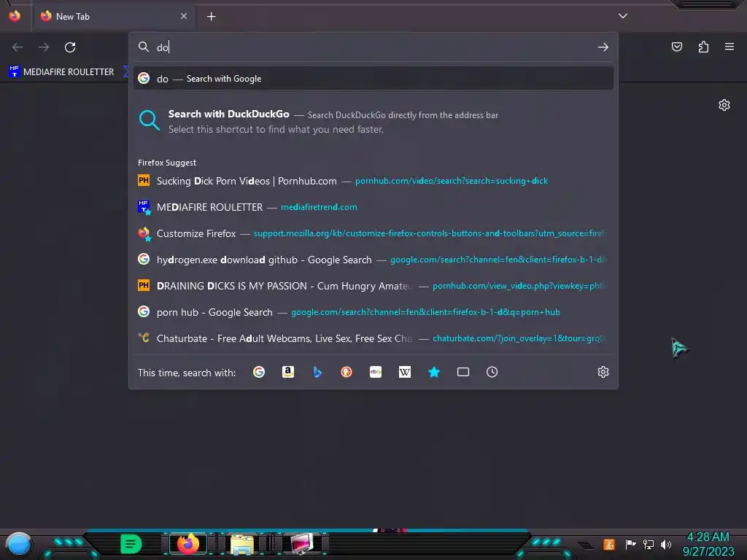Image resolution: width=747 pixels, height=560 pixels.
Task: Open File Explorer from the taskbar
Action: click(x=242, y=545)
